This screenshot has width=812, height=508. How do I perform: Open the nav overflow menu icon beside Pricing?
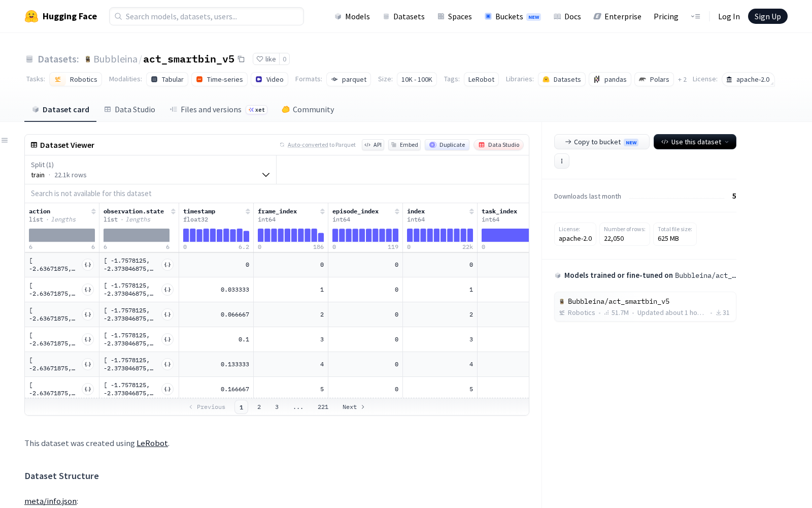[x=695, y=16]
